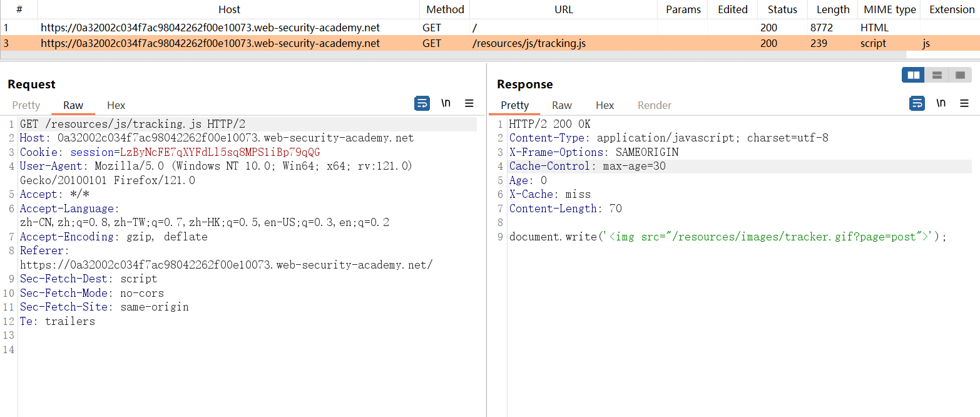The height and width of the screenshot is (417, 980).
Task: Toggle non-printable characters (\n) in Request panel
Action: click(446, 103)
